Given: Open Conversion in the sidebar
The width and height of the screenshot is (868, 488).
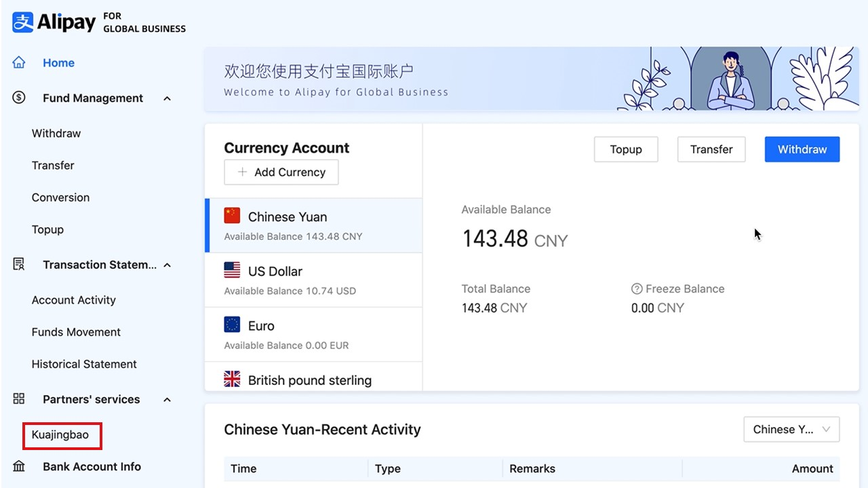Looking at the screenshot, I should (60, 197).
